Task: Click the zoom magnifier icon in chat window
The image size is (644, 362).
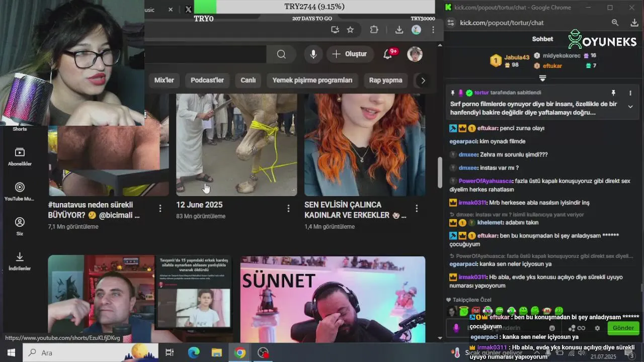Action: (x=615, y=23)
